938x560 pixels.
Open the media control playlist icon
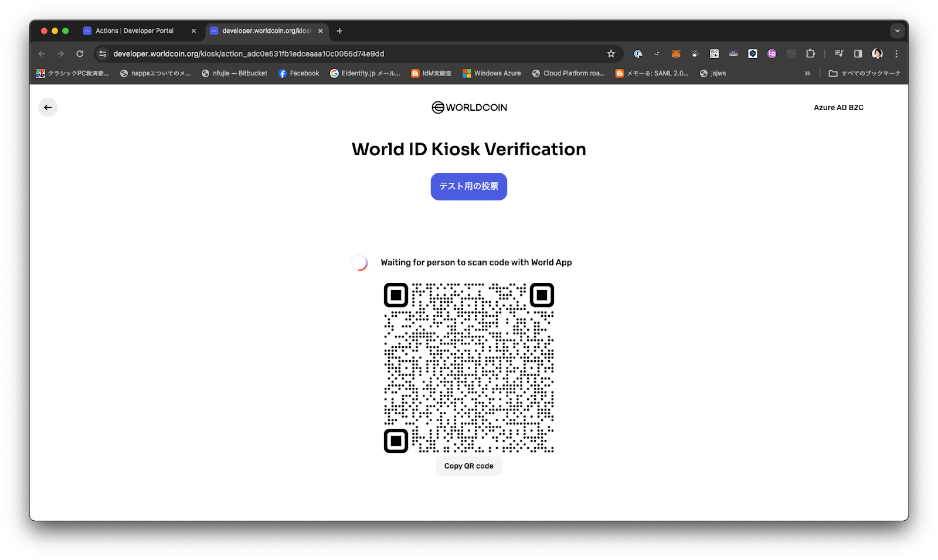[x=839, y=54]
